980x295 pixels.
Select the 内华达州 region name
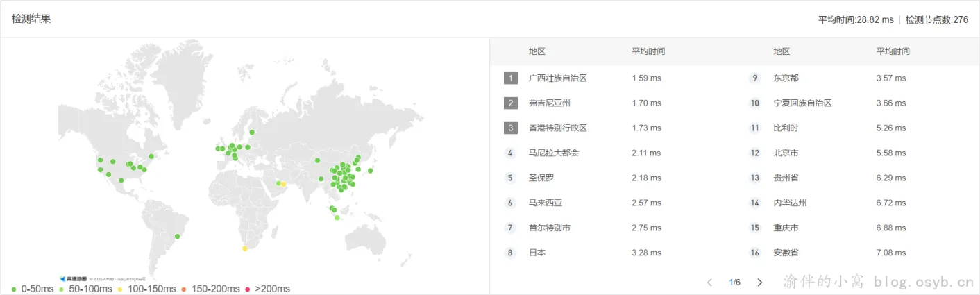pos(791,203)
